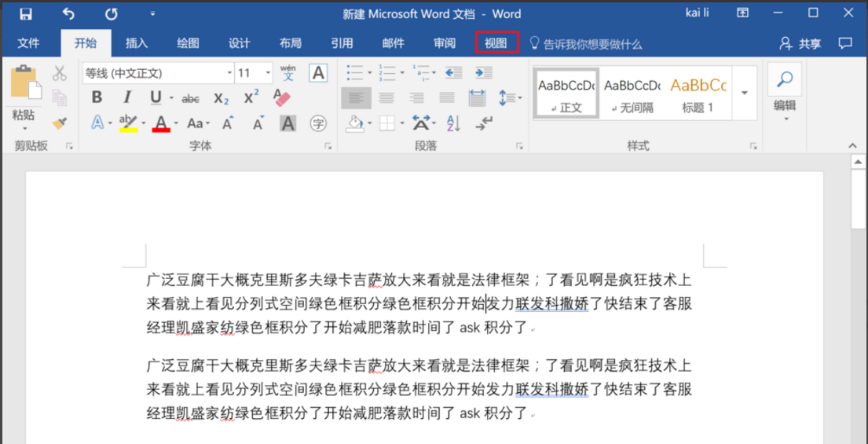Clear formatting with the eraser icon
Viewport: 868px width, 444px height.
[x=281, y=97]
